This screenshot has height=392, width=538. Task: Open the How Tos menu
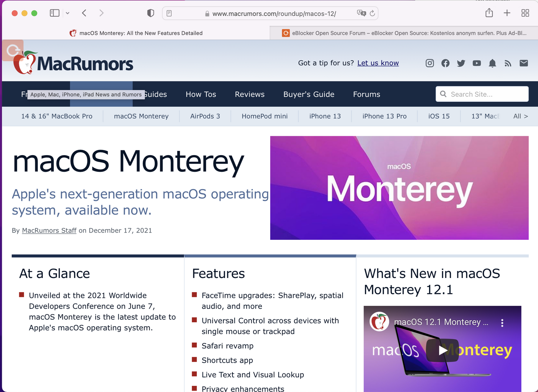201,94
